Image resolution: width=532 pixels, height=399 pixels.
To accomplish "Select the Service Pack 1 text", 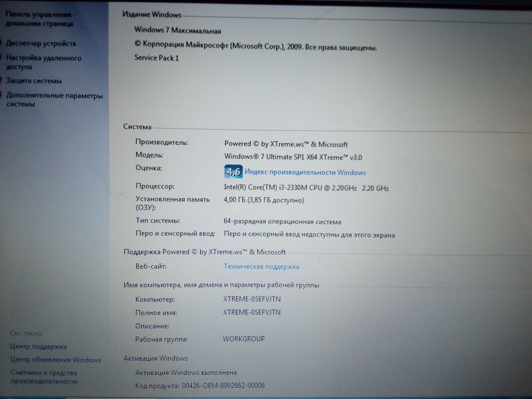I will click(156, 58).
